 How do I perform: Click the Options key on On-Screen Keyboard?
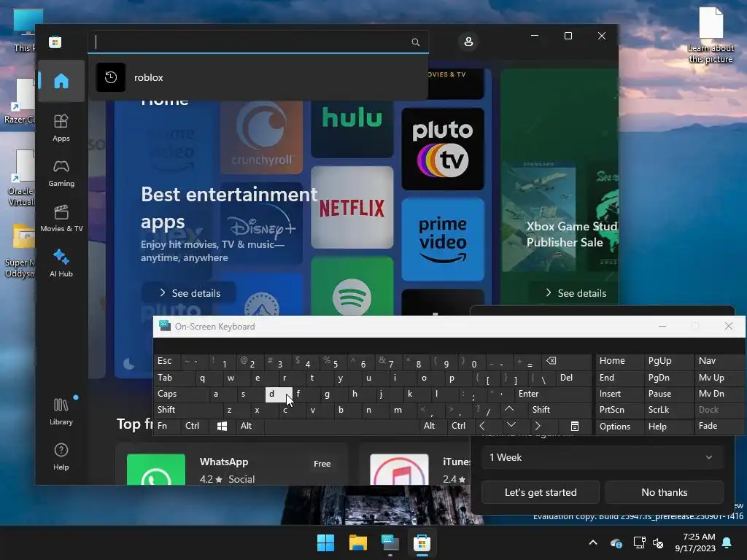[x=619, y=426]
